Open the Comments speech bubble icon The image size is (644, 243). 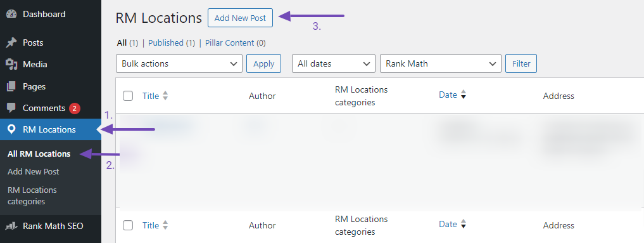click(11, 108)
